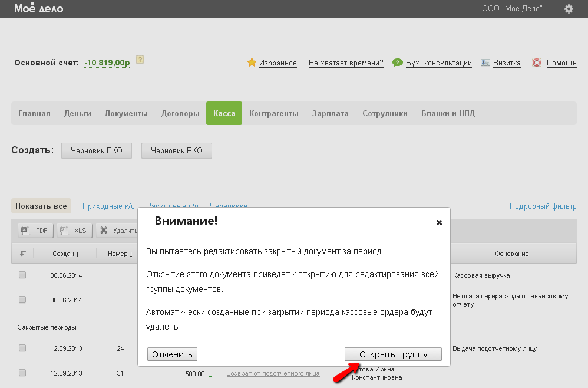Open the Договоры tab

click(180, 113)
